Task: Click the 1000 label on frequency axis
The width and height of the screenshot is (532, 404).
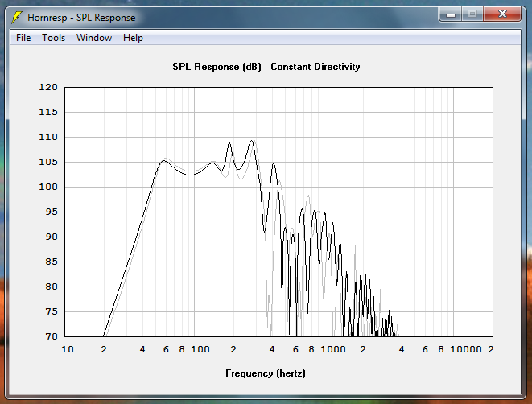Action: 333,349
